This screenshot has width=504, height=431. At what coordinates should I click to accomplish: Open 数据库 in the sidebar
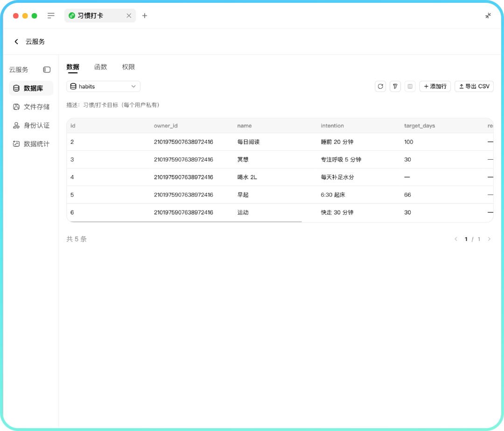31,88
